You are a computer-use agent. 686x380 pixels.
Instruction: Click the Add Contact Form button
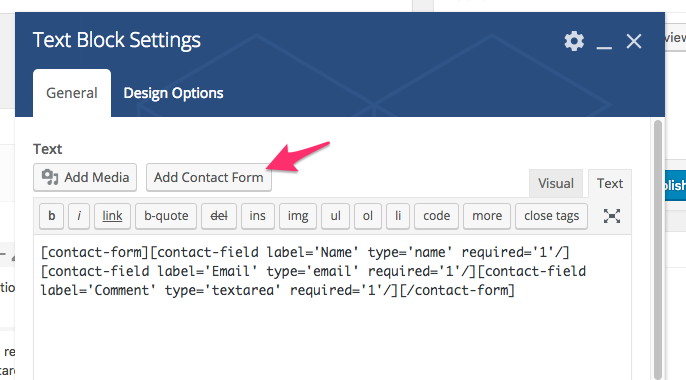pyautogui.click(x=209, y=177)
